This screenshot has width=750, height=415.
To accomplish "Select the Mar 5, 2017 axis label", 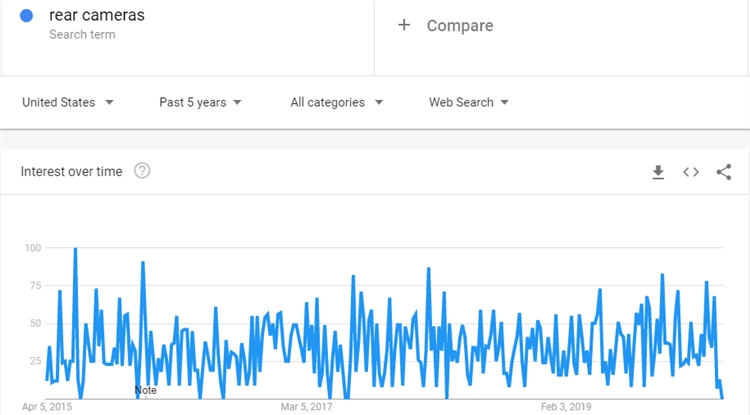I will point(307,407).
